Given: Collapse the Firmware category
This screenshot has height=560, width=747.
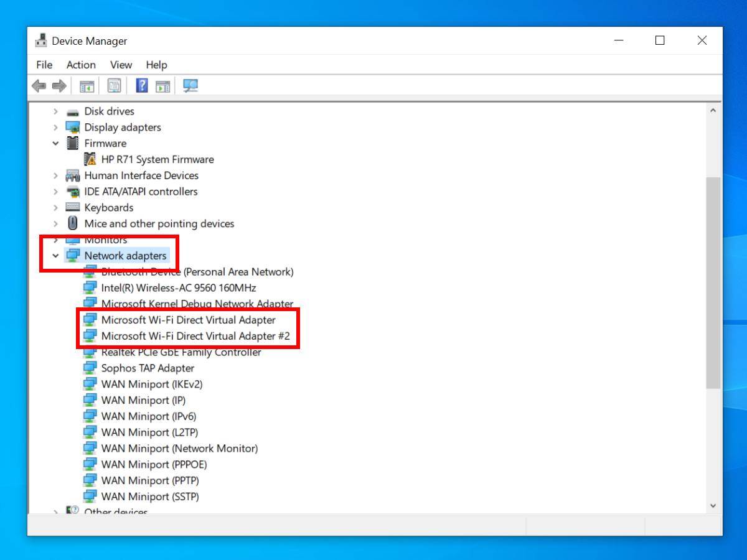Looking at the screenshot, I should click(x=55, y=143).
